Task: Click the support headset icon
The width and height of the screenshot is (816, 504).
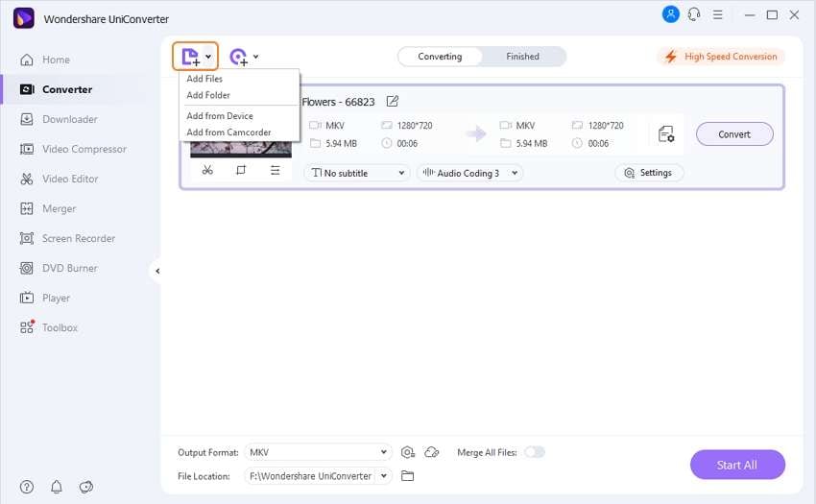Action: 694,14
